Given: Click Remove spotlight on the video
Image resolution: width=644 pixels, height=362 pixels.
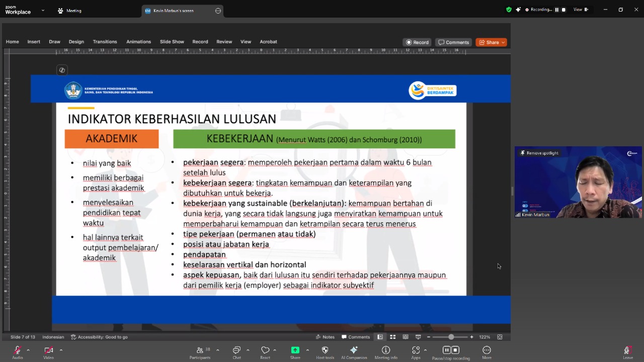Looking at the screenshot, I should click(x=539, y=153).
